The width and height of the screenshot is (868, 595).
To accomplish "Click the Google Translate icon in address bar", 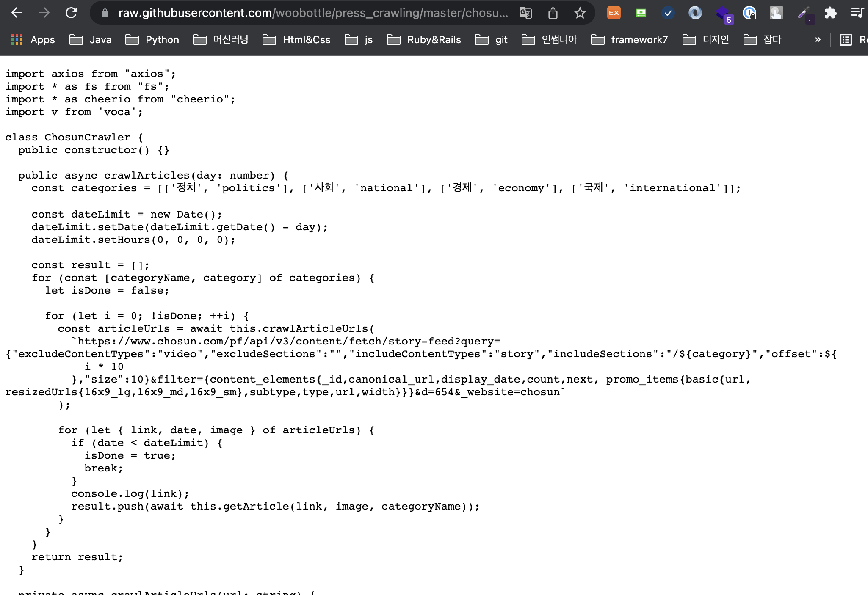I will (x=525, y=13).
